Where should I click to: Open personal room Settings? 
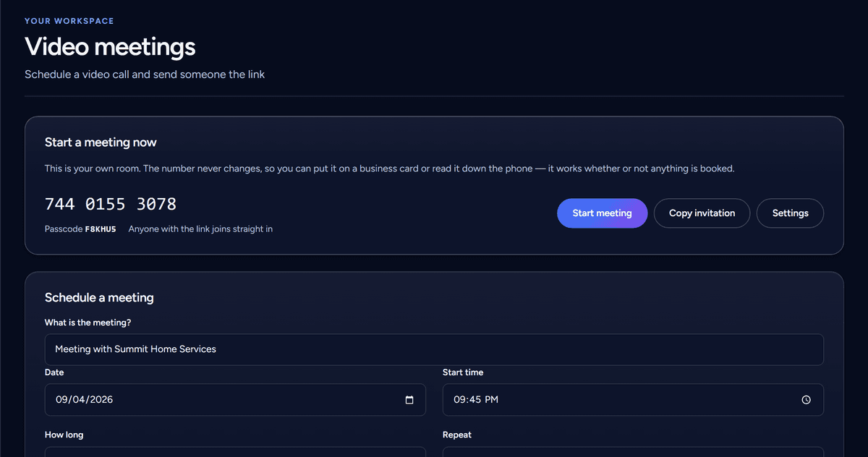click(x=790, y=213)
